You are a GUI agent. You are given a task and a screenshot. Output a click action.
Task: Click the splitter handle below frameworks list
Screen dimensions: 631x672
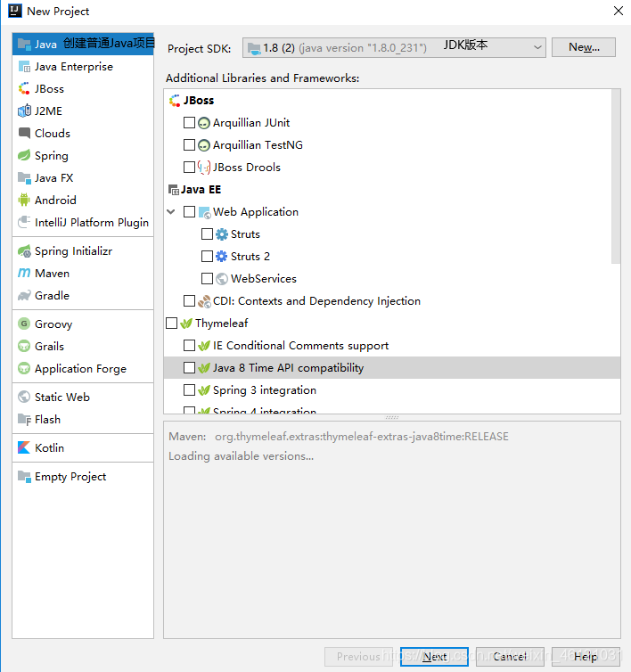[392, 417]
